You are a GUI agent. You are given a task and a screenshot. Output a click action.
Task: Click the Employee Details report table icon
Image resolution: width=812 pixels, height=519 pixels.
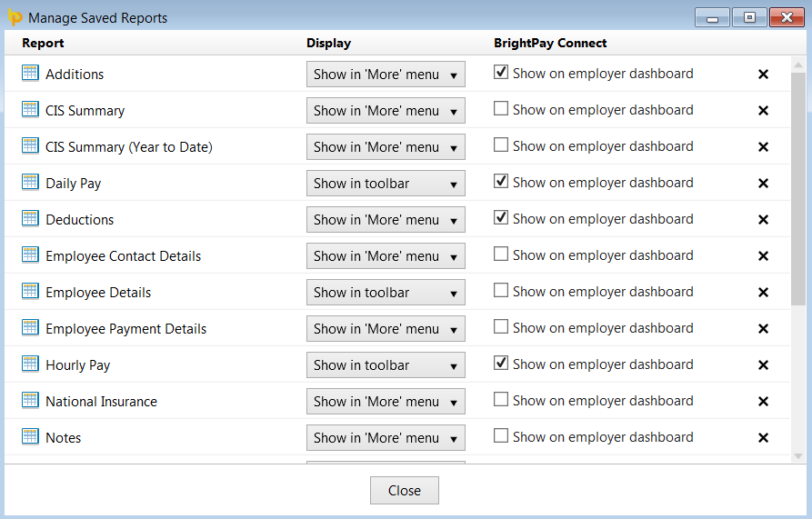click(x=30, y=292)
